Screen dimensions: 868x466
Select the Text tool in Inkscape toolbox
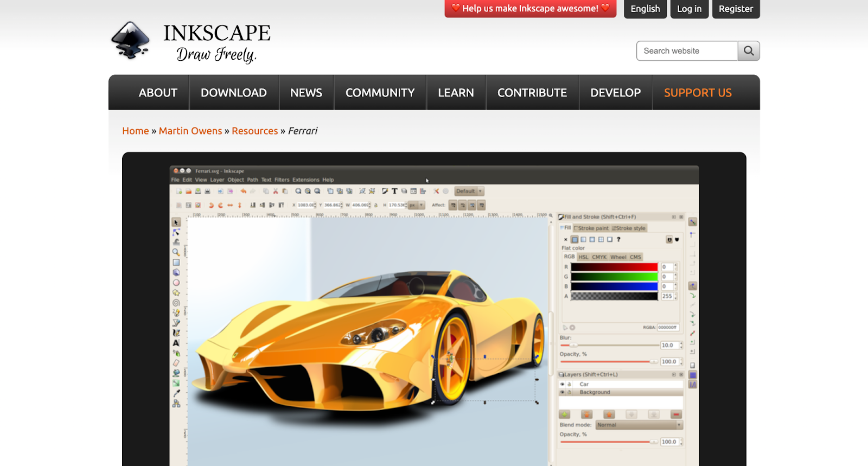176,343
